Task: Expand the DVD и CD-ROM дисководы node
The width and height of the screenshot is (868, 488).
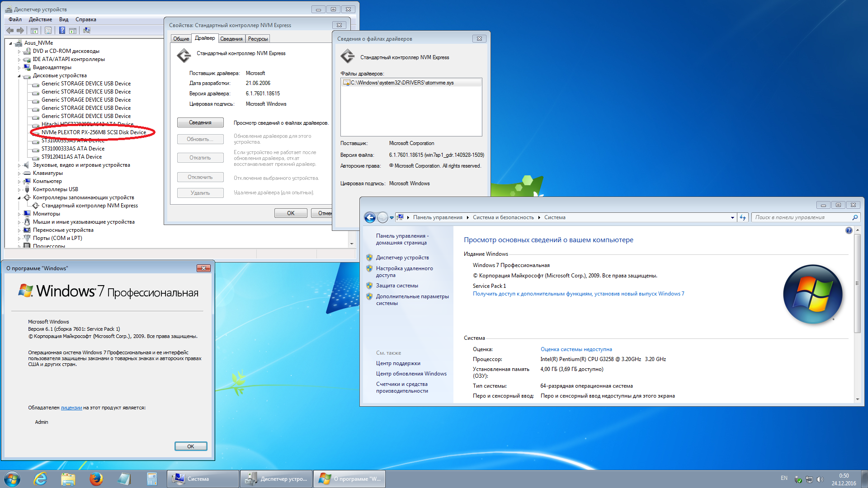Action: [19, 51]
